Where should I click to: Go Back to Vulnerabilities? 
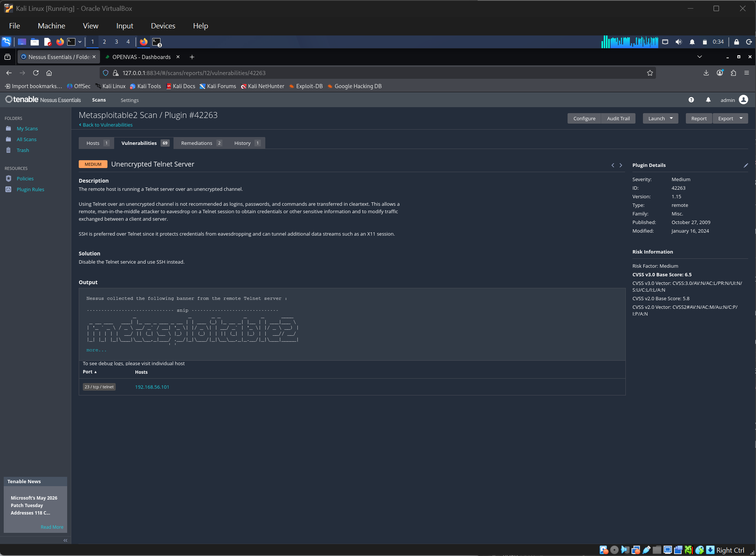tap(106, 125)
